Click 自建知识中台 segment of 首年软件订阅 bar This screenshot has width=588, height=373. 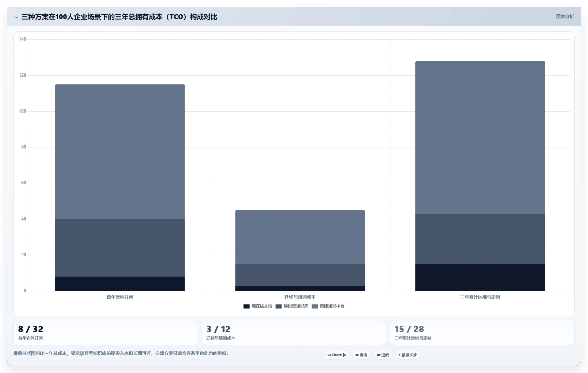(120, 152)
